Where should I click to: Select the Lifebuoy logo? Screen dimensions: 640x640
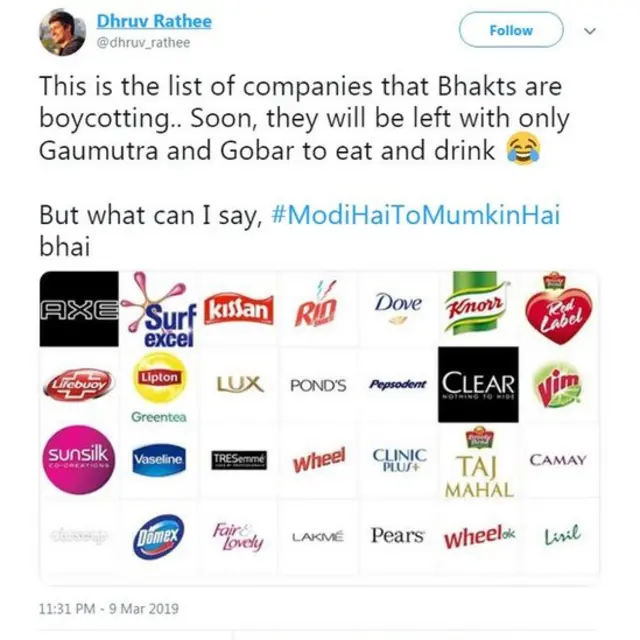pyautogui.click(x=79, y=385)
